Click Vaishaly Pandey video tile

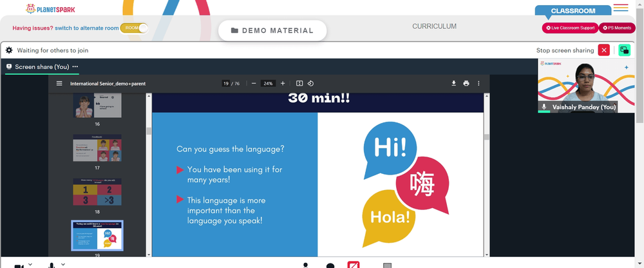(586, 86)
